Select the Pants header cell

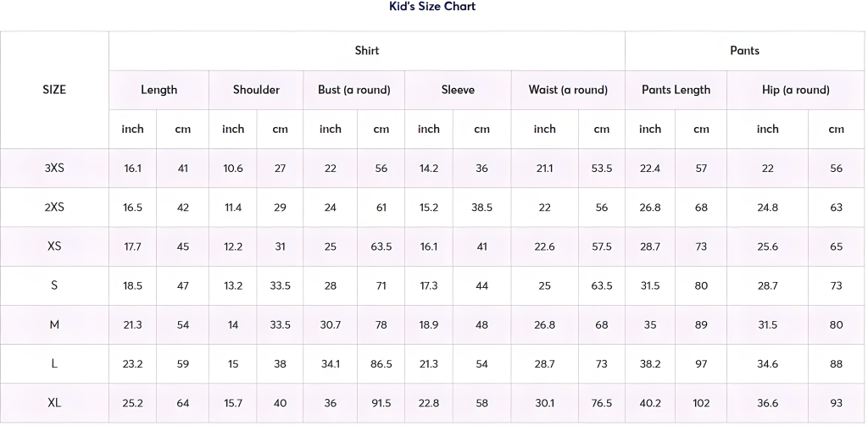pos(744,50)
